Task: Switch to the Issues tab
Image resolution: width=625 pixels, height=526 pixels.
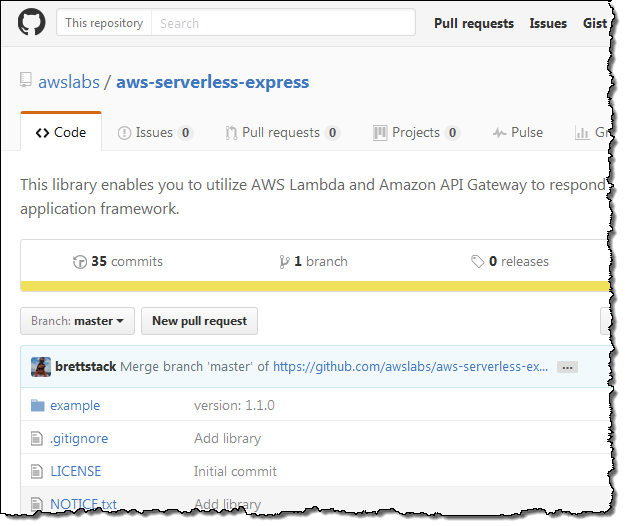Action: coord(154,132)
